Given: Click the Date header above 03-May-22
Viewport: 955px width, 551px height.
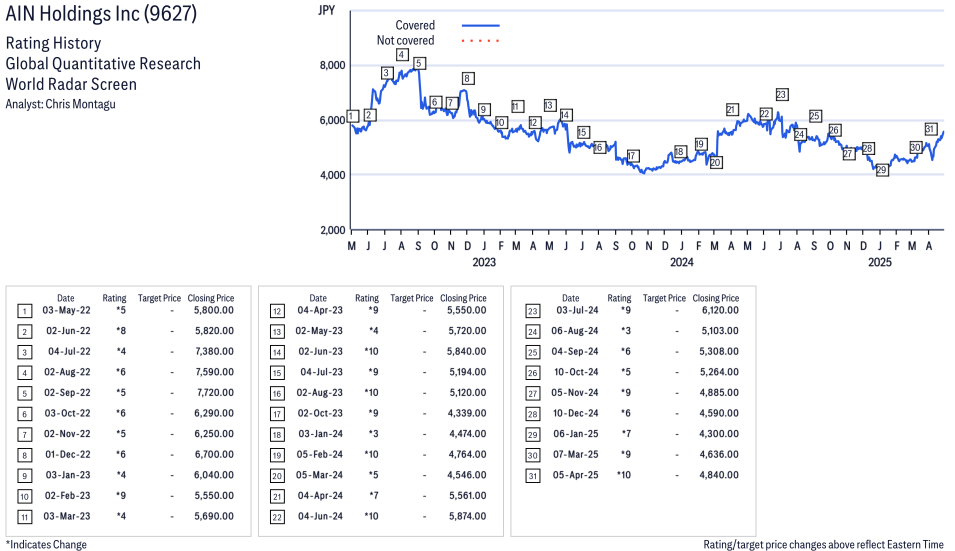Looking at the screenshot, I should [x=66, y=298].
